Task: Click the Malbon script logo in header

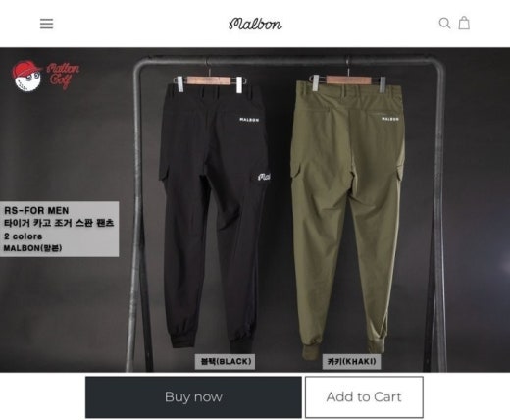Action: [255, 24]
